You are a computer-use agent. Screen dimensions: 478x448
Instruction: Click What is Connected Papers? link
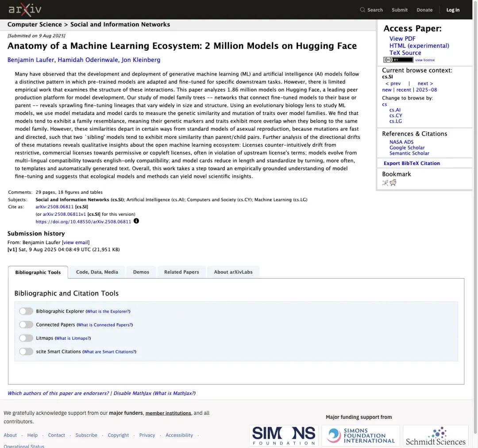point(104,325)
